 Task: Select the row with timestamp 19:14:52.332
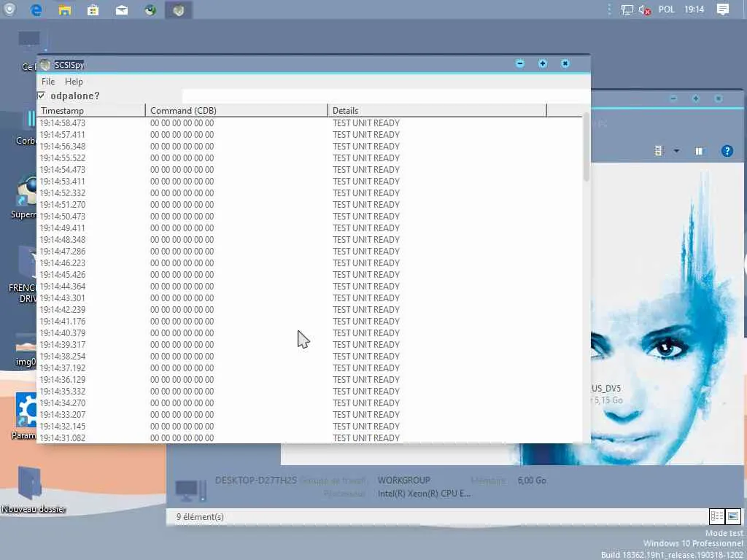click(x=309, y=192)
